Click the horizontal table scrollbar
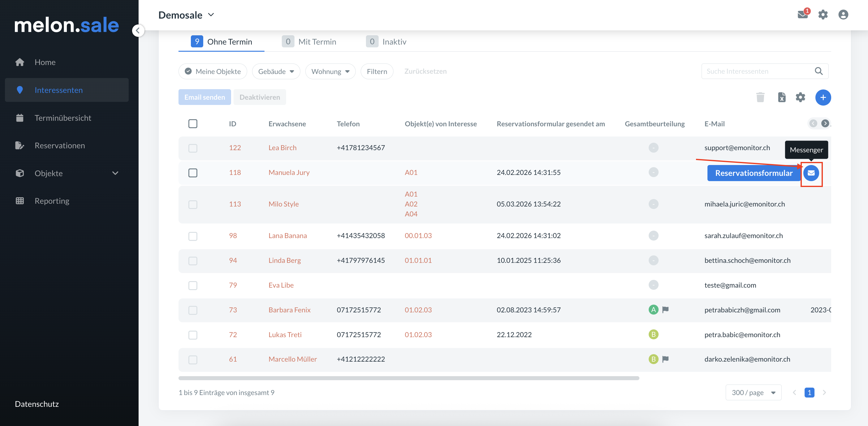868x426 pixels. point(408,378)
